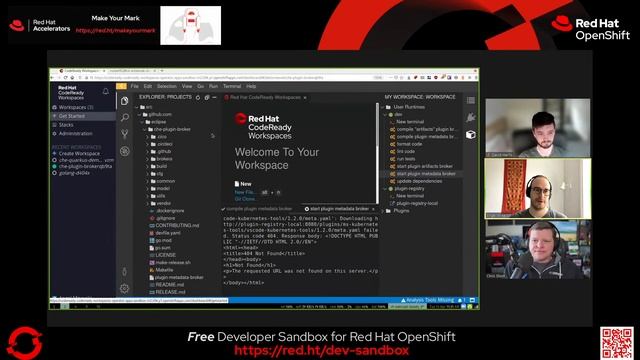Collapse the che-plugin-broker folder

(172, 129)
